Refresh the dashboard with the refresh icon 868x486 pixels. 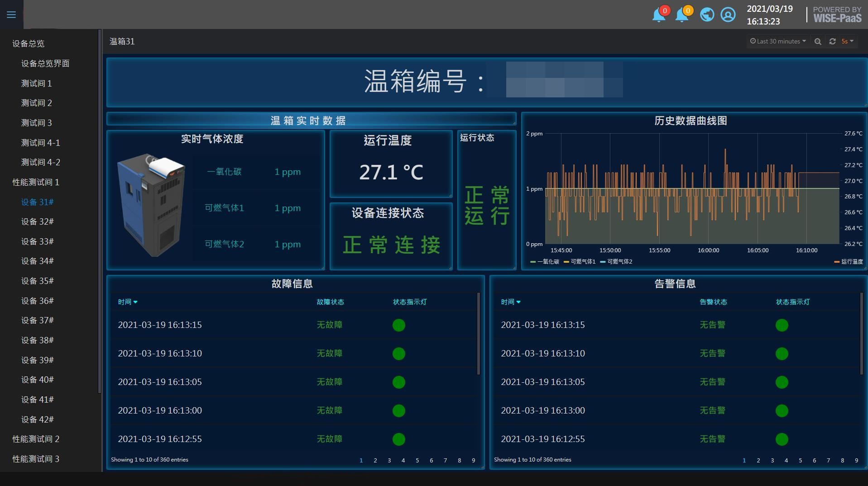pyautogui.click(x=832, y=41)
